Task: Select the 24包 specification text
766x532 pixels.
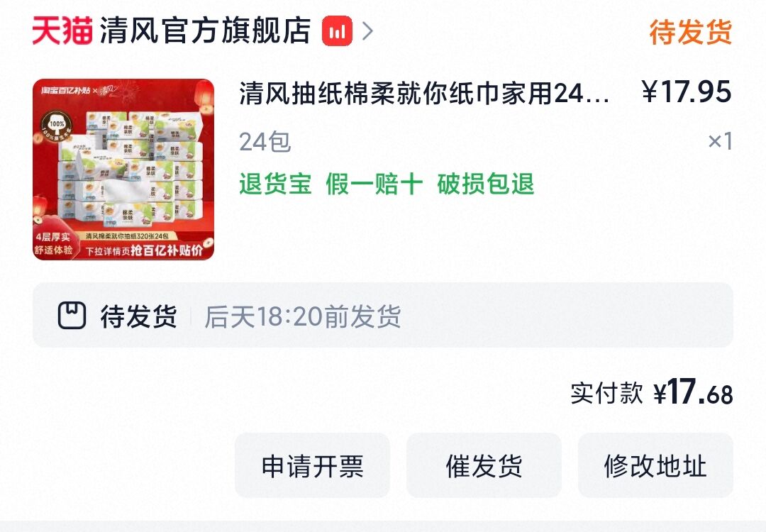Action: tap(265, 142)
